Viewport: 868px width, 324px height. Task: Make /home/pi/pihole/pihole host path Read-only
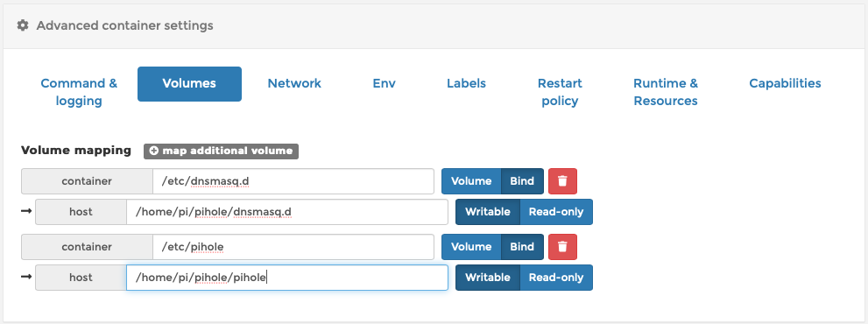click(x=556, y=277)
